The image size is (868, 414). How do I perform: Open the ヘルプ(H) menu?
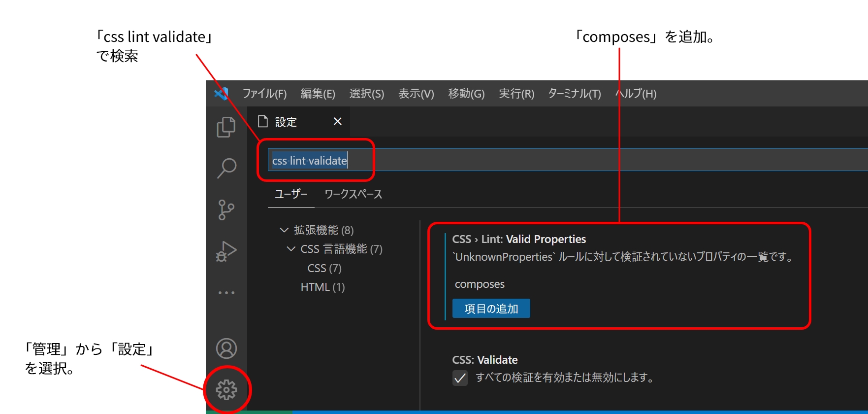(x=636, y=94)
